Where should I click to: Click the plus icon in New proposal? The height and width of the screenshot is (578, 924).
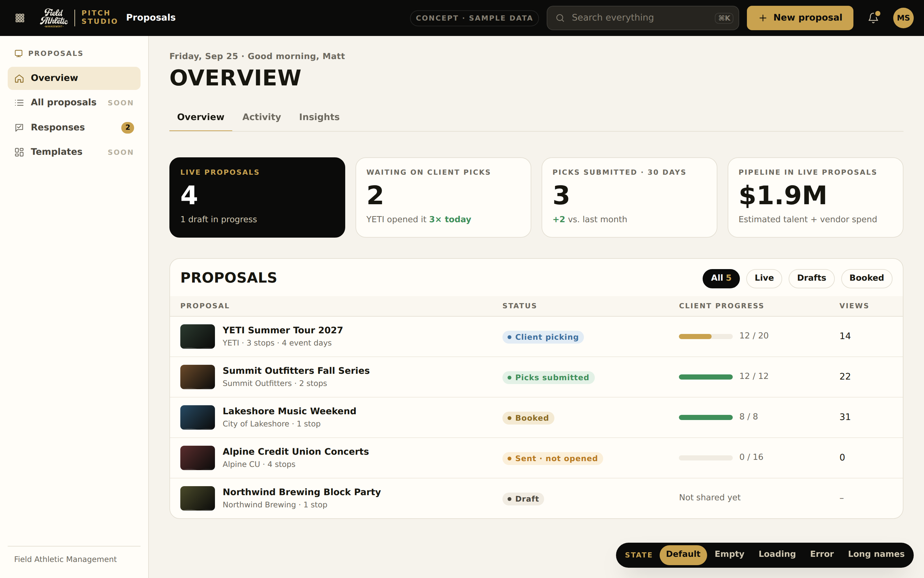click(763, 18)
